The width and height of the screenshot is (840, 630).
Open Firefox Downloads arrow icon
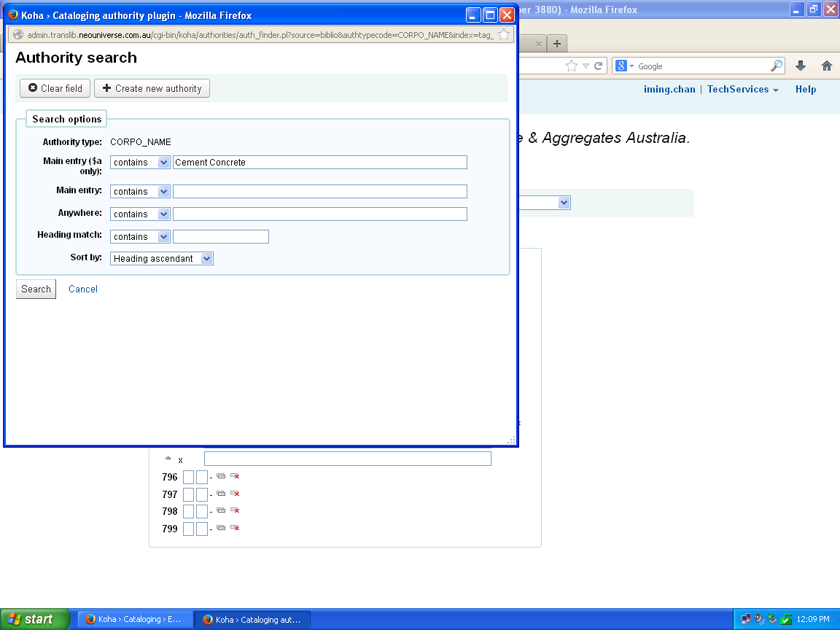coord(801,66)
